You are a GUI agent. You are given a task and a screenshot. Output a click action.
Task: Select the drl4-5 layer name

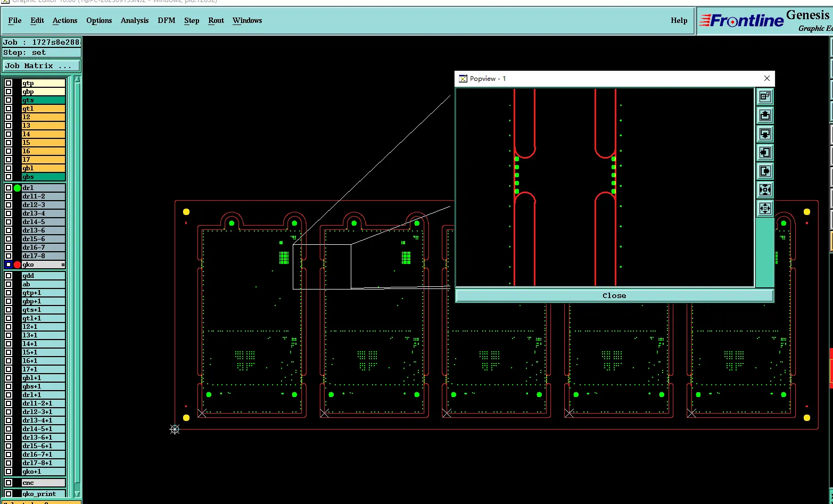click(x=43, y=222)
